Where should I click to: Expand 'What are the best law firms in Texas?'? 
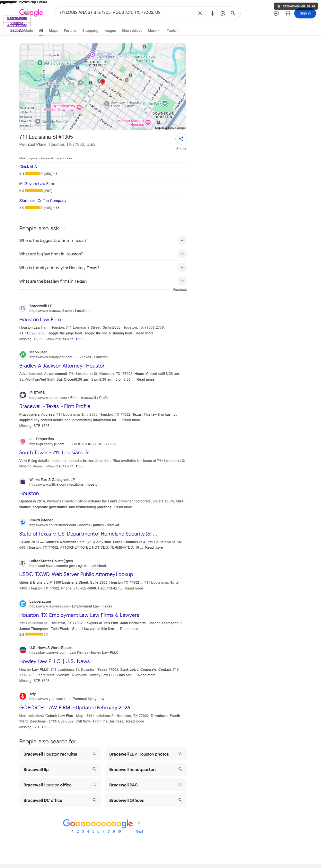point(104,284)
